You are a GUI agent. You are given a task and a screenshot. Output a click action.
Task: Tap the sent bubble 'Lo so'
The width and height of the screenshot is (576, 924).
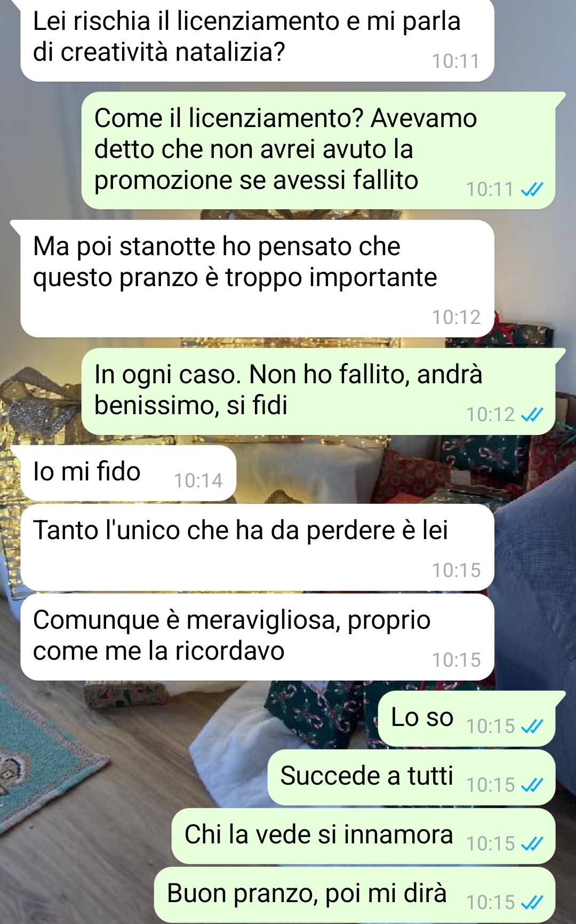[x=466, y=718]
